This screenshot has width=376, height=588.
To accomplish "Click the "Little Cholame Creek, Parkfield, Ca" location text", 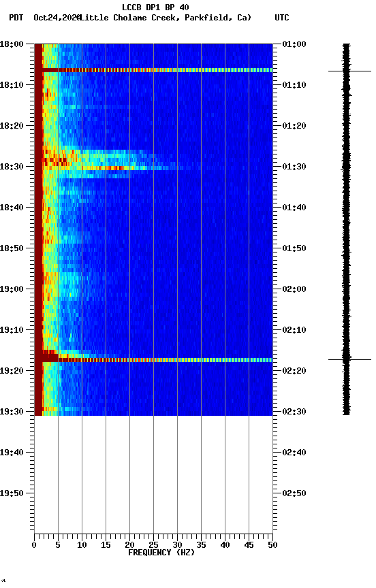I will click(x=164, y=18).
